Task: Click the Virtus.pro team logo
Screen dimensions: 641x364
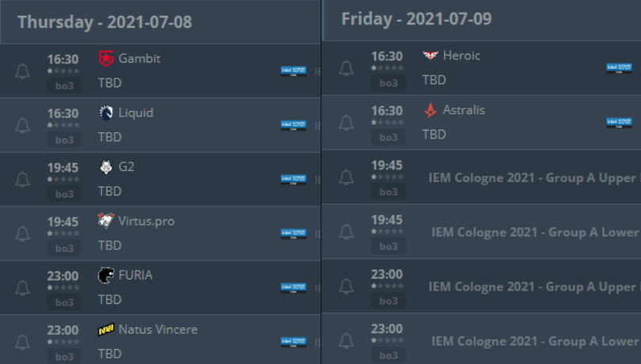Action: click(106, 221)
